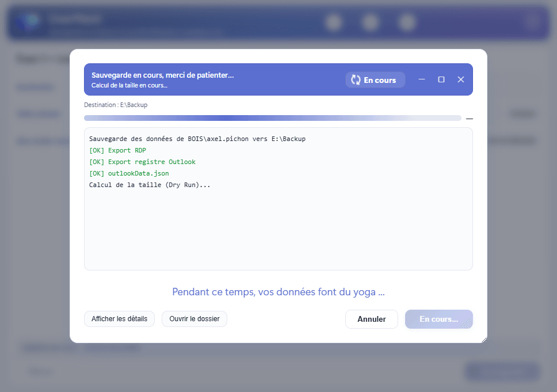The image size is (557, 392).
Task: Click the third circular icon in the top header
Action: (407, 22)
